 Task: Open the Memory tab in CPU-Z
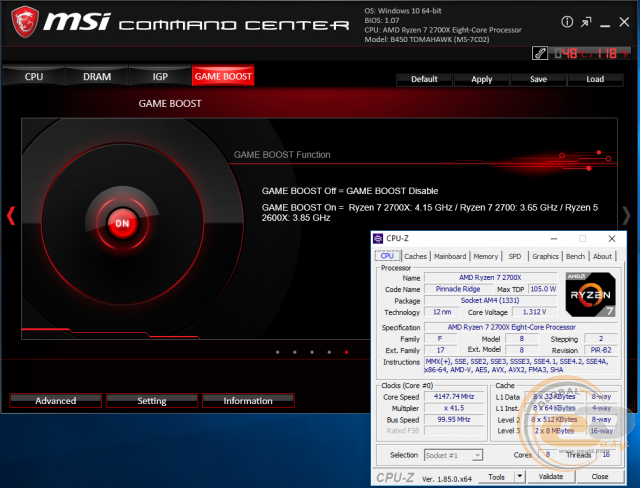[486, 256]
